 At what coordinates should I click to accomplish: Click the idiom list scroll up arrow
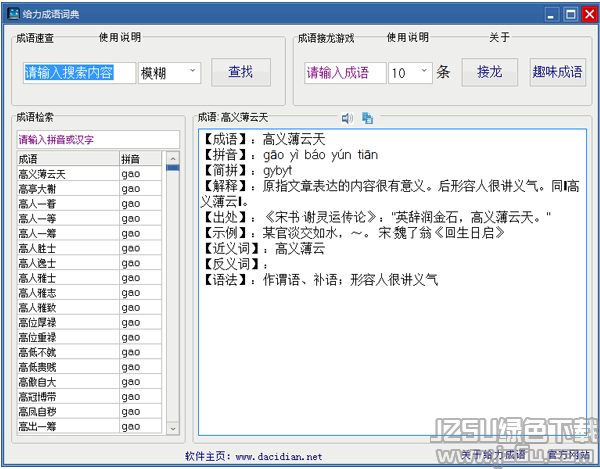173,158
